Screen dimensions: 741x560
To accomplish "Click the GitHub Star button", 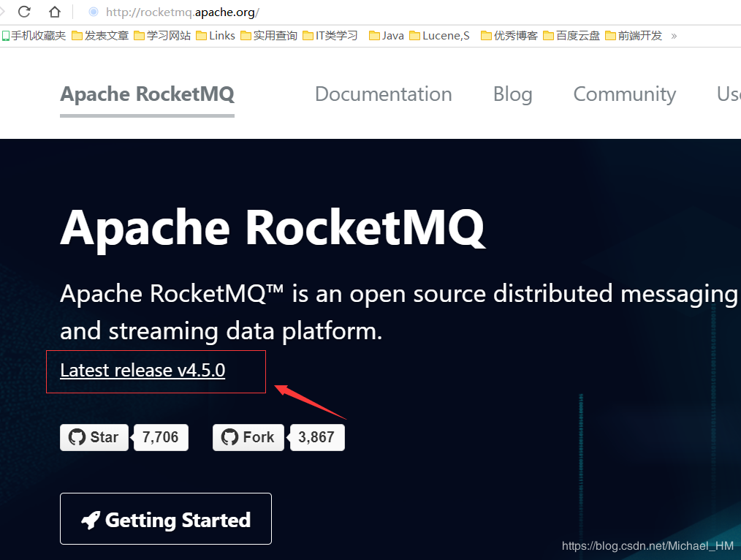I will click(x=94, y=437).
